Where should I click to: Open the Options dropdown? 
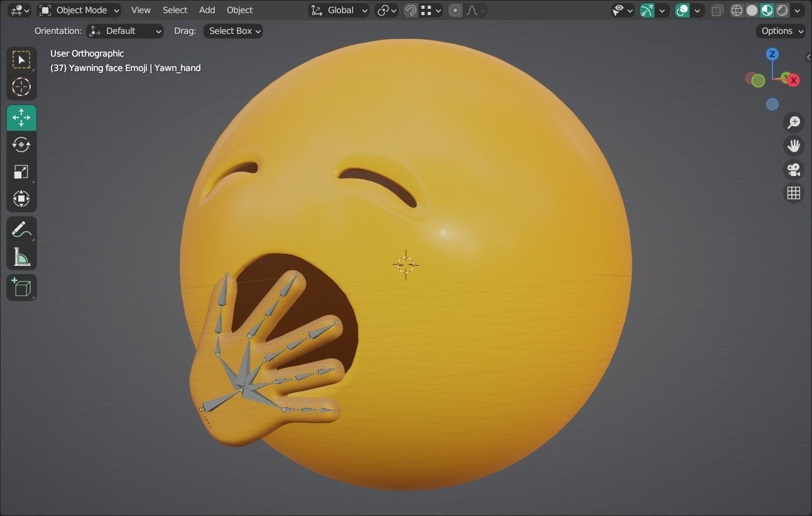click(781, 31)
